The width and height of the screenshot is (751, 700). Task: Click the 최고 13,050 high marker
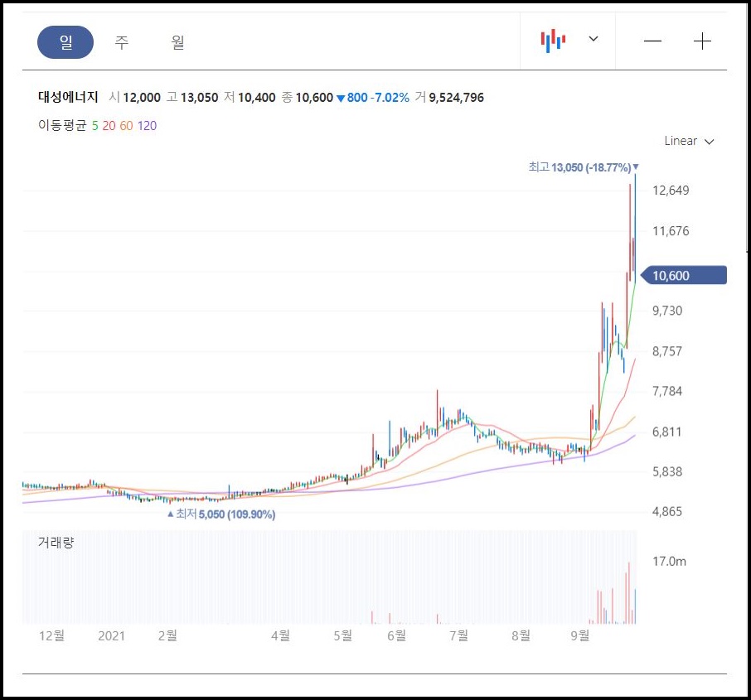pyautogui.click(x=584, y=167)
